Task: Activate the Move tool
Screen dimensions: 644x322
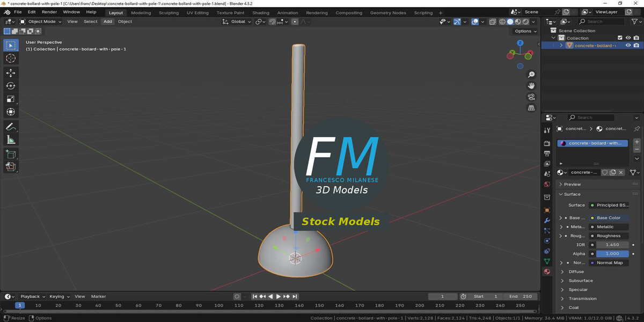Action: [x=11, y=73]
